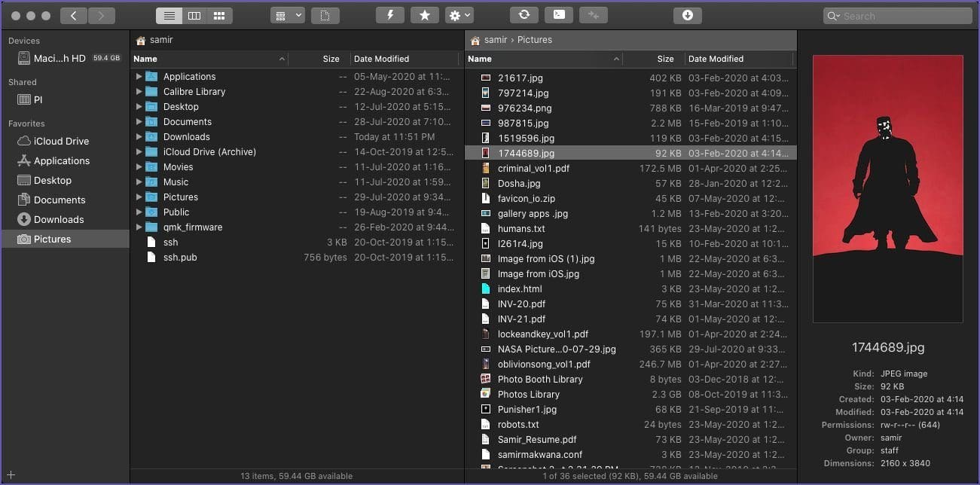The image size is (980, 485).
Task: Go back with the left arrow button
Action: (x=73, y=15)
